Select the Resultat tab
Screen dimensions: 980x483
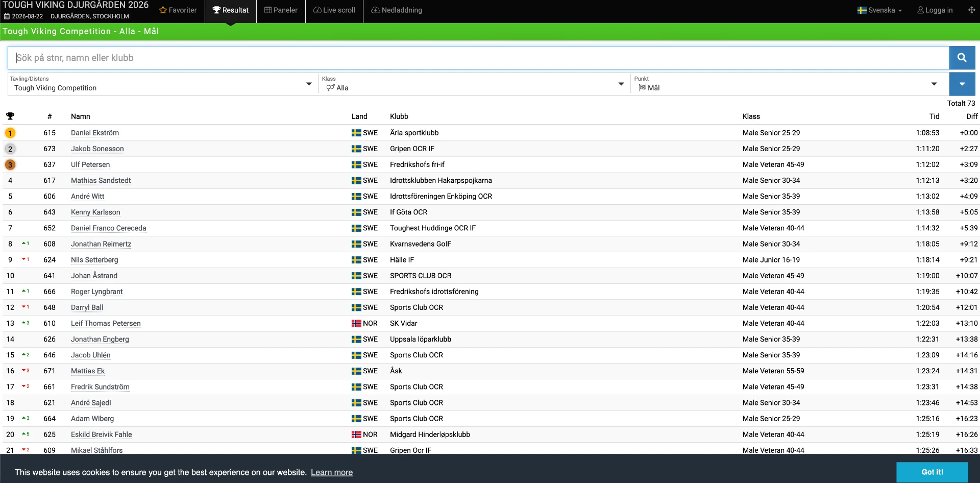pos(231,10)
